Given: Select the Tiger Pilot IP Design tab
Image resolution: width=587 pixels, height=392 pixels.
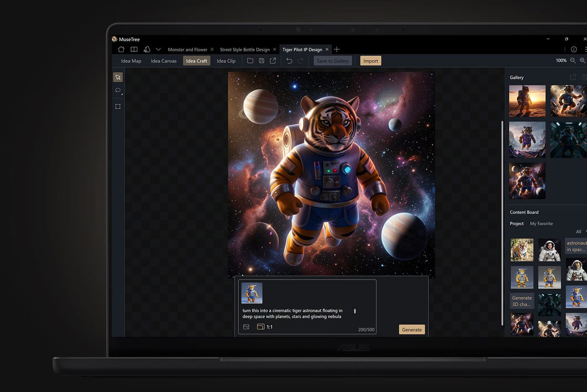Looking at the screenshot, I should click(302, 50).
